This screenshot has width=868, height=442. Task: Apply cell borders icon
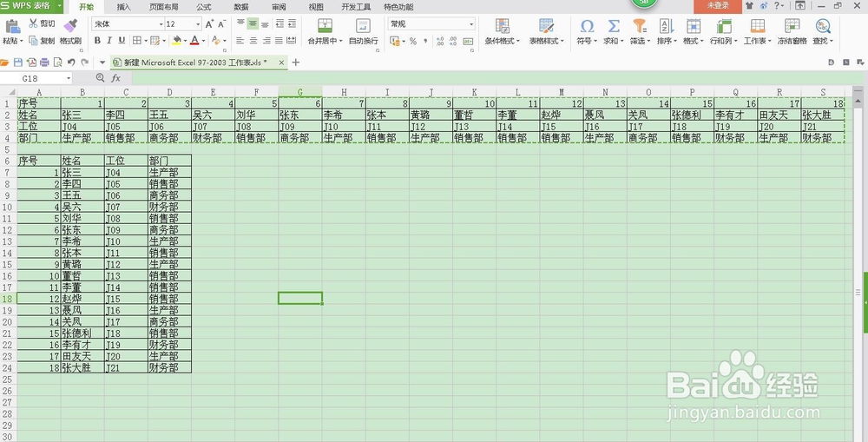coord(136,41)
